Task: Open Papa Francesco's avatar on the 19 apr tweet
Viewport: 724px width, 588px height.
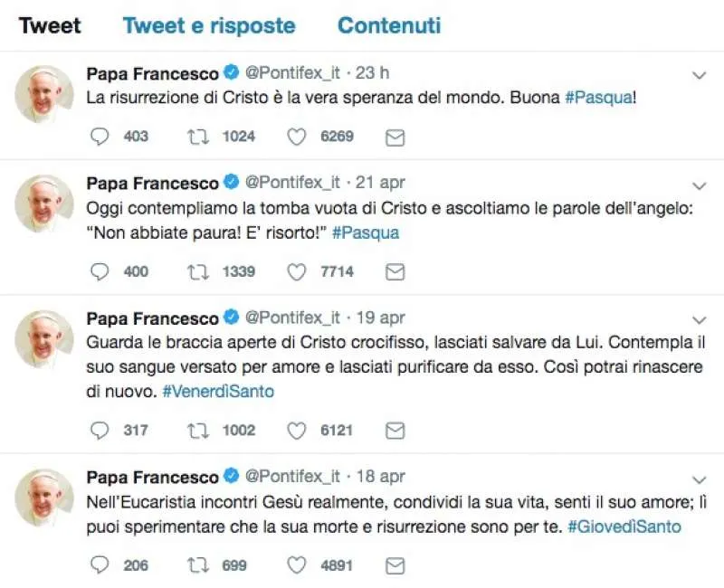Action: click(x=44, y=340)
